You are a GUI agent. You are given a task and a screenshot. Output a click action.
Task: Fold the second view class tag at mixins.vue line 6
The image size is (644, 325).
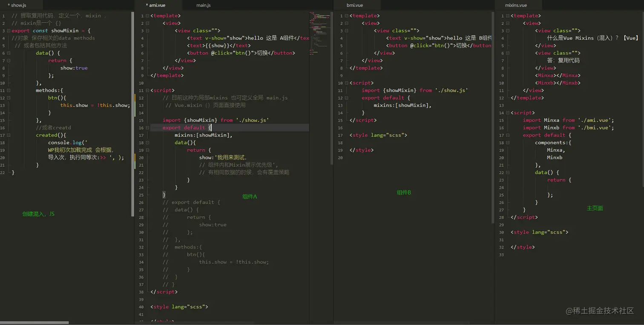pos(508,53)
